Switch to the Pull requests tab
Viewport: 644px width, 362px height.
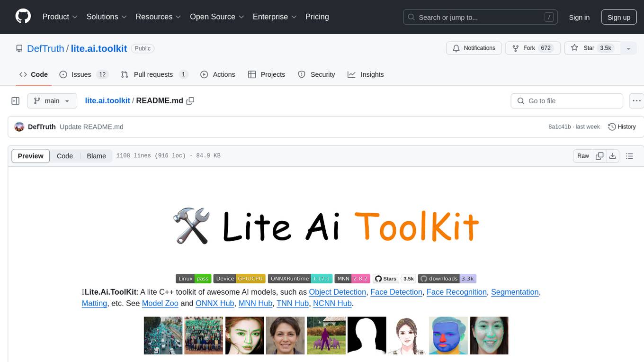pos(154,74)
